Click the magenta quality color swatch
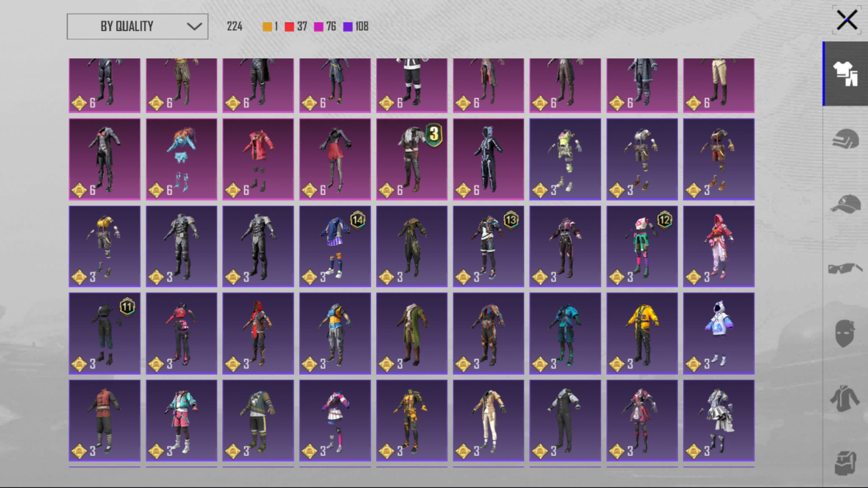Screen dimensions: 868x488 [319, 27]
